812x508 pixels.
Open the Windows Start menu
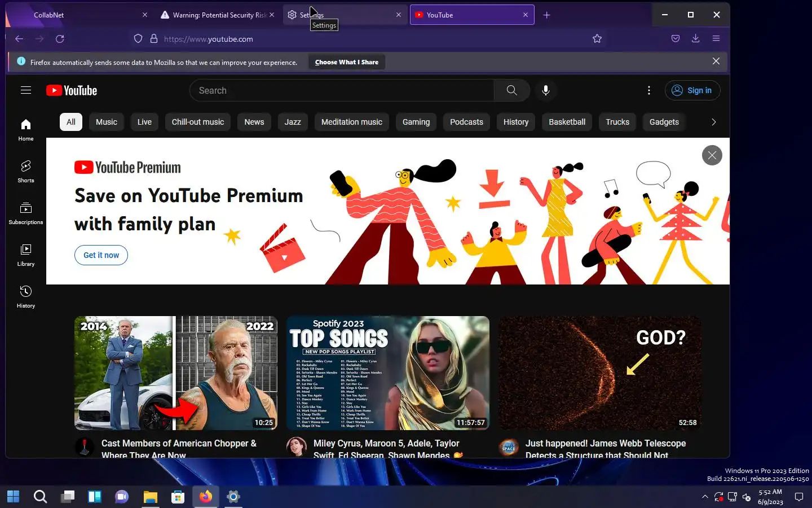click(x=13, y=497)
